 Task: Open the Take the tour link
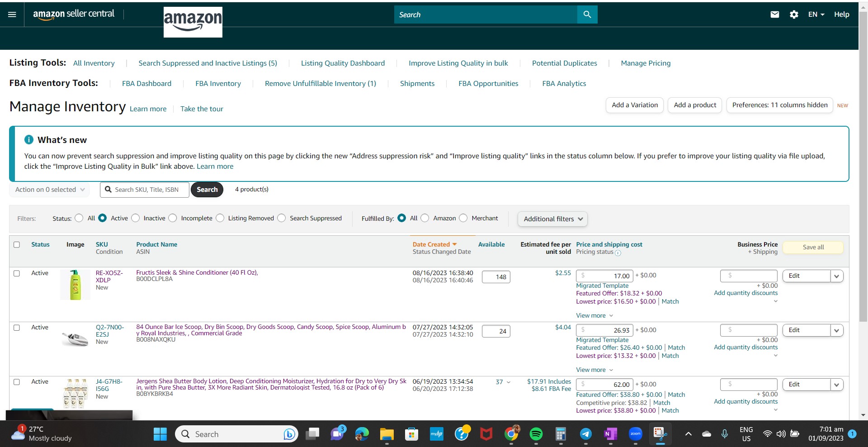[202, 109]
